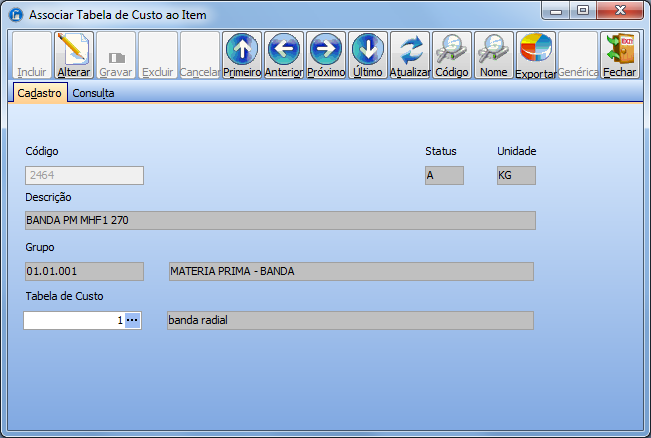
Task: Maximize the Associar Tabela de Custo window
Action: tap(583, 10)
